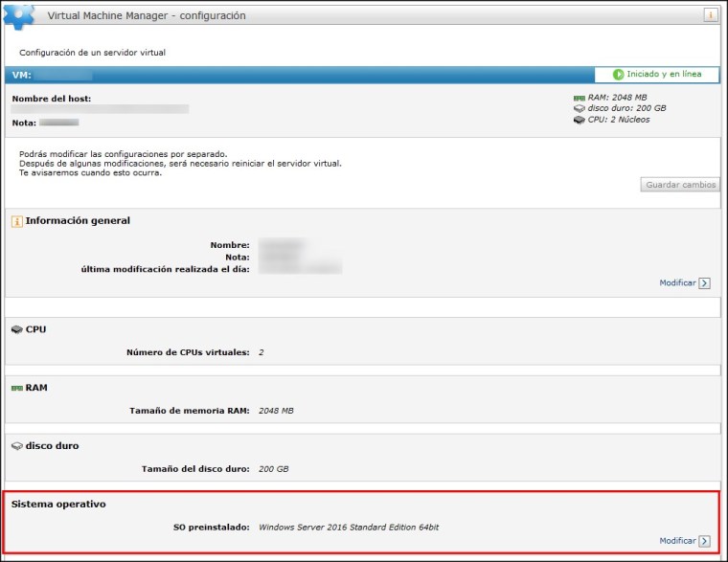Image resolution: width=728 pixels, height=562 pixels.
Task: Click 'Windows Server 2016 Standard Edition 64bit' value
Action: coord(349,527)
